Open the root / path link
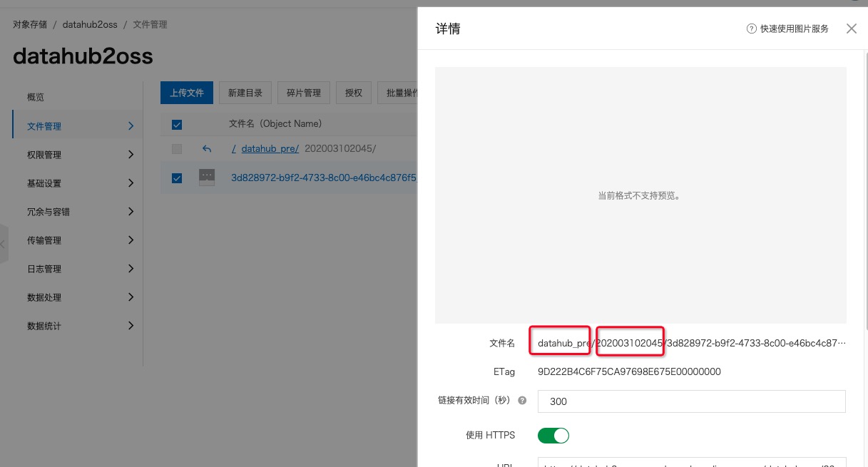 (x=234, y=149)
